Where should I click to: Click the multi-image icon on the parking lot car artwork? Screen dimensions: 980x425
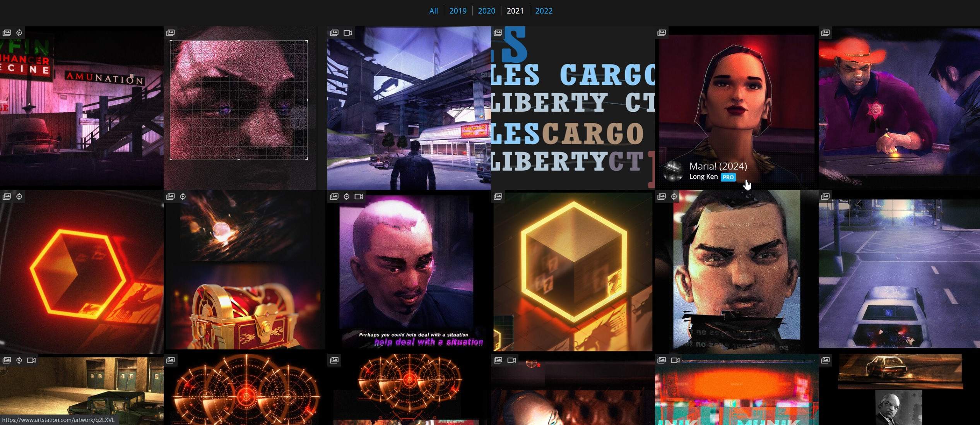(x=825, y=197)
